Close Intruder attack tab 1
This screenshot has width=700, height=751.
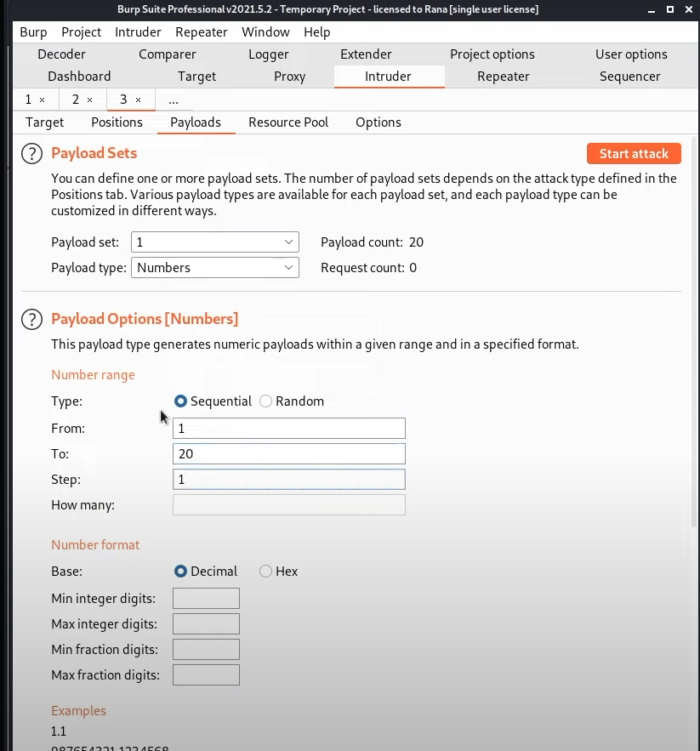tap(43, 100)
